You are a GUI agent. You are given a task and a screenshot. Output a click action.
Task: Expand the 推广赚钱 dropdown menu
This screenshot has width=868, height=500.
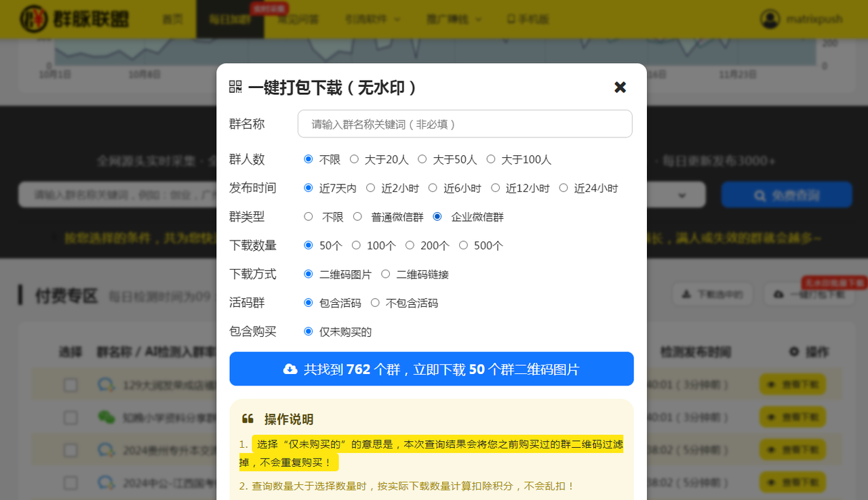click(454, 19)
